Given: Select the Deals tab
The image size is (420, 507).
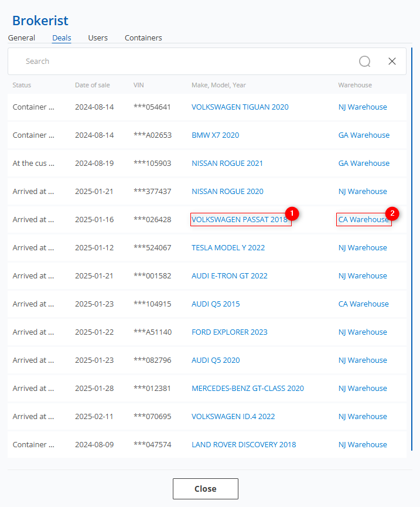Looking at the screenshot, I should pyautogui.click(x=62, y=38).
